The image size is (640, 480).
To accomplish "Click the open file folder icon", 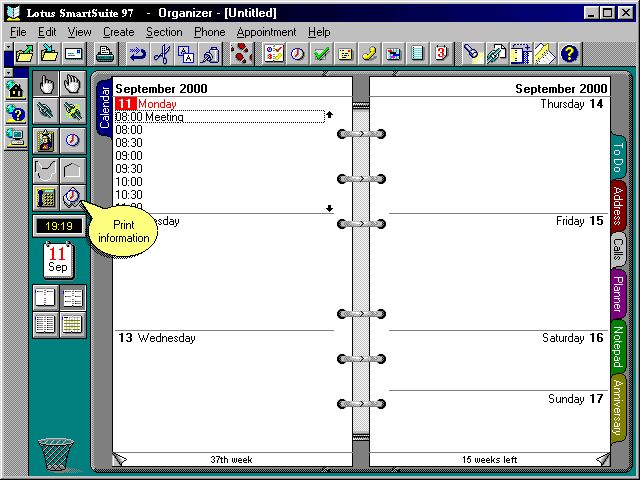I will tap(25, 54).
